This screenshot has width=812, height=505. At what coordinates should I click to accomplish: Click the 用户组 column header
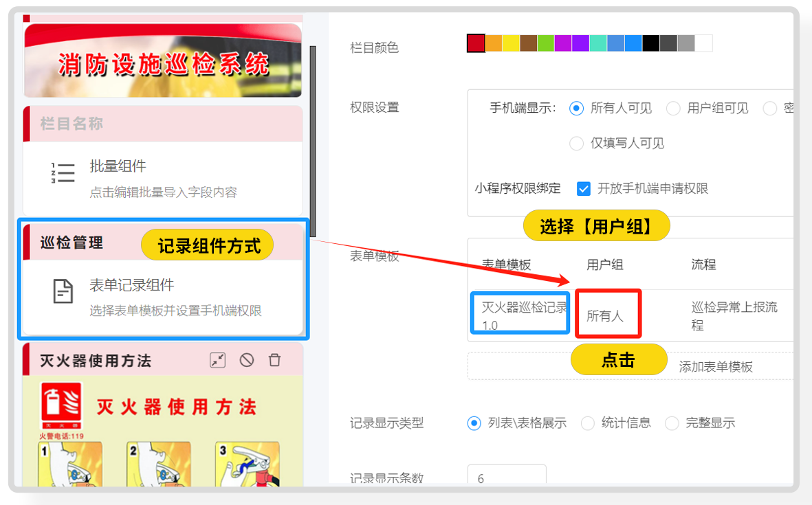click(x=604, y=265)
